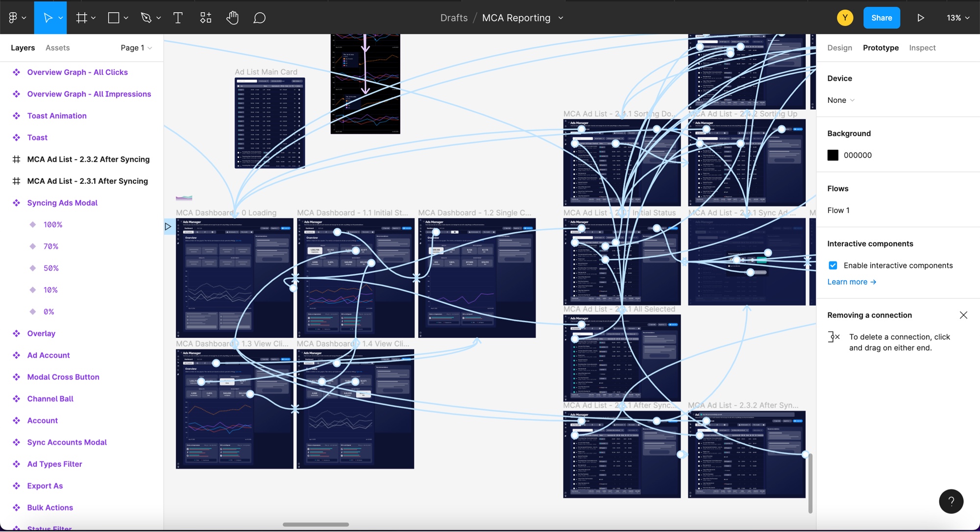Click the Share button
Viewport: 980px width, 532px height.
point(882,18)
